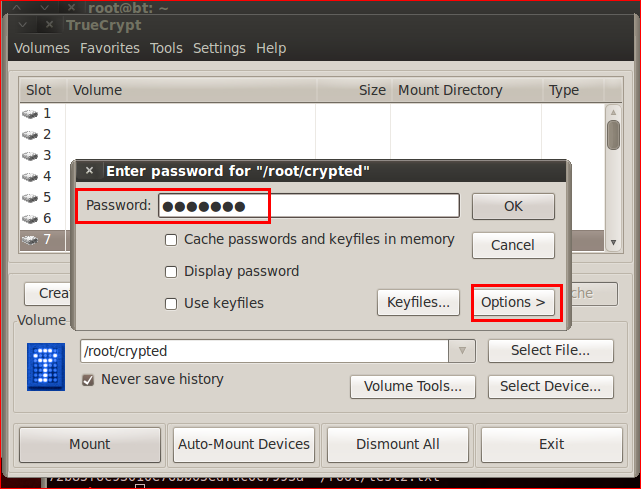Screen dimensions: 641x489
Task: Click Select File... button
Action: [x=551, y=351]
